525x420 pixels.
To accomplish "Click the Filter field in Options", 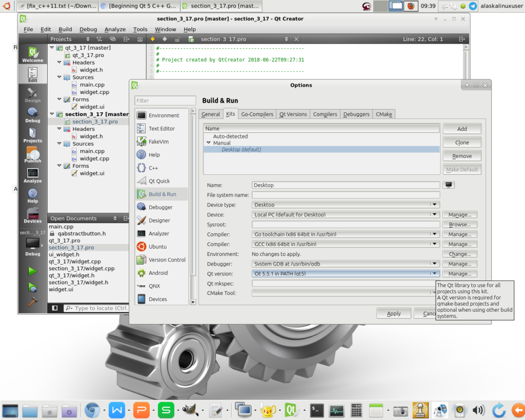I will (x=165, y=101).
